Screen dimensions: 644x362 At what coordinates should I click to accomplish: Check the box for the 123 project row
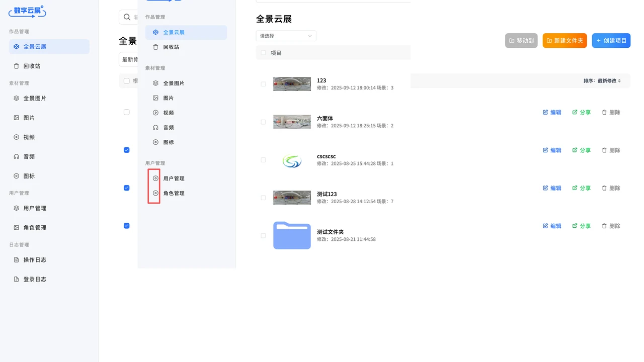(263, 84)
